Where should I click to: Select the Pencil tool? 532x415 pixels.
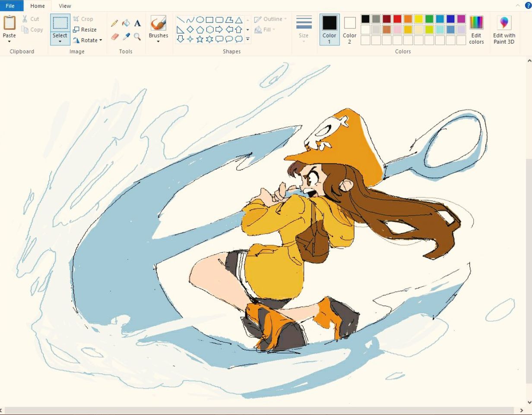click(x=115, y=23)
